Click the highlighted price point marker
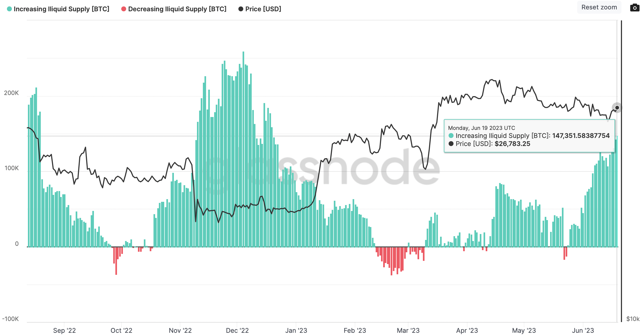This screenshot has height=336, width=644. point(617,108)
